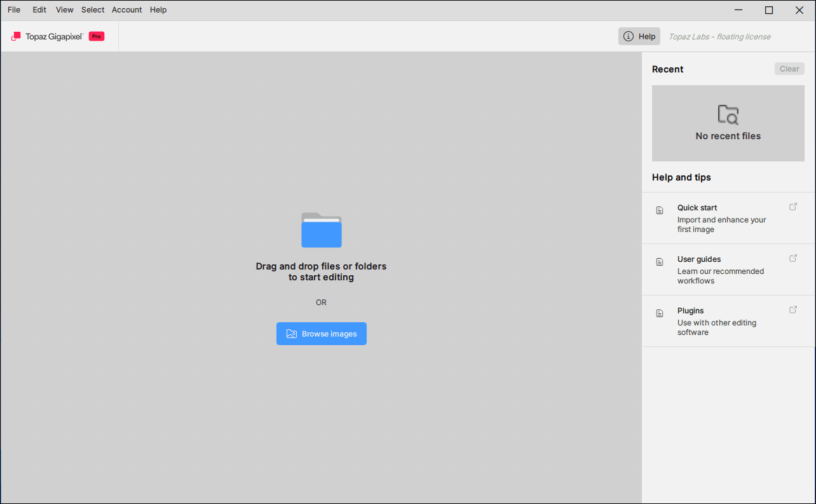
Task: Open the User guides help link
Action: coord(699,259)
